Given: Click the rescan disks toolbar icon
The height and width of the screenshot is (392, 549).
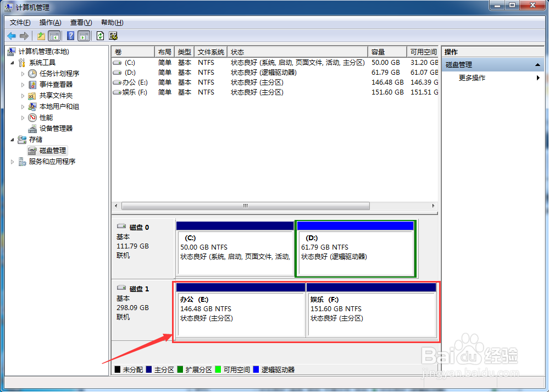Looking at the screenshot, I should click(x=113, y=35).
